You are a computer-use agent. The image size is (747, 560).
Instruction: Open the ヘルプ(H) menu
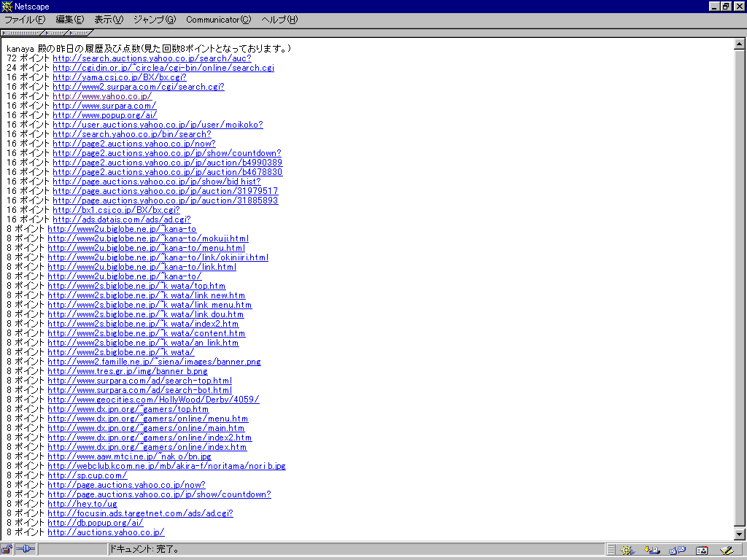coord(279,20)
